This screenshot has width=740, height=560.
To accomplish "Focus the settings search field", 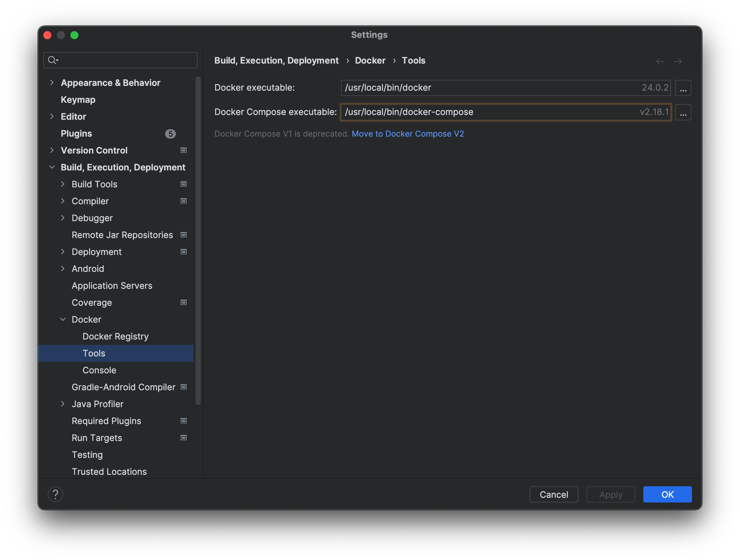I will tap(120, 60).
